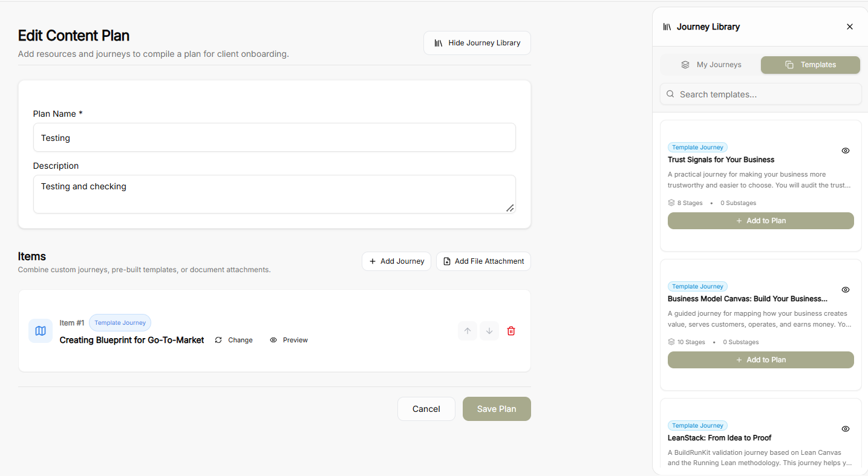Click the Hide Journey Library button

477,43
